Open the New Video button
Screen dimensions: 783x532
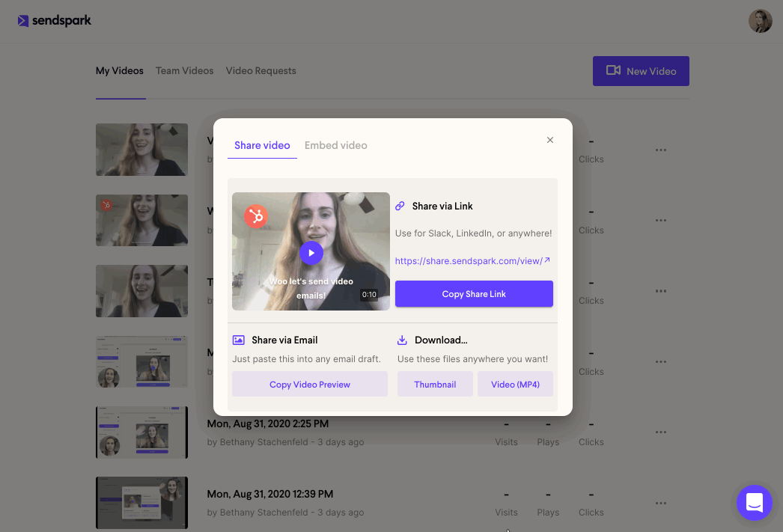tap(641, 71)
